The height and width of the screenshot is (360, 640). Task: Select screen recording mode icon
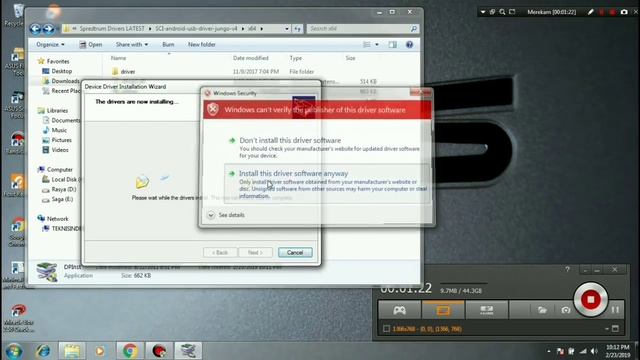443,310
